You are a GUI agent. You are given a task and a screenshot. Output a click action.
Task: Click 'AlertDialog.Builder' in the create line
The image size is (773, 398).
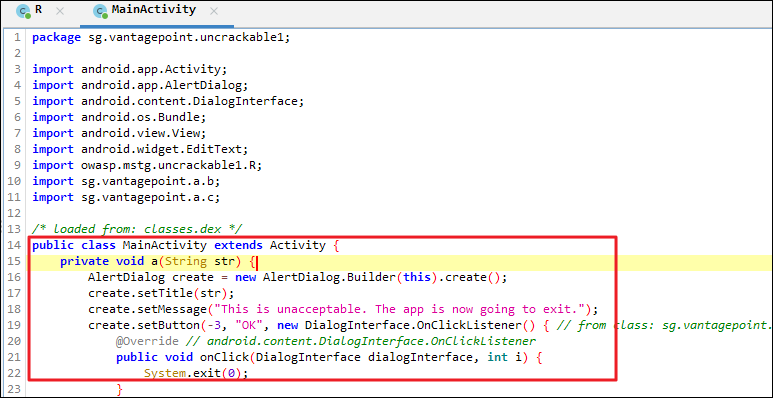329,277
